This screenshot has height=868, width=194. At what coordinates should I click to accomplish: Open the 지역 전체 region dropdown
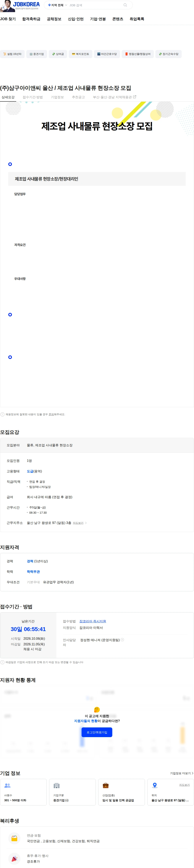tap(57, 5)
